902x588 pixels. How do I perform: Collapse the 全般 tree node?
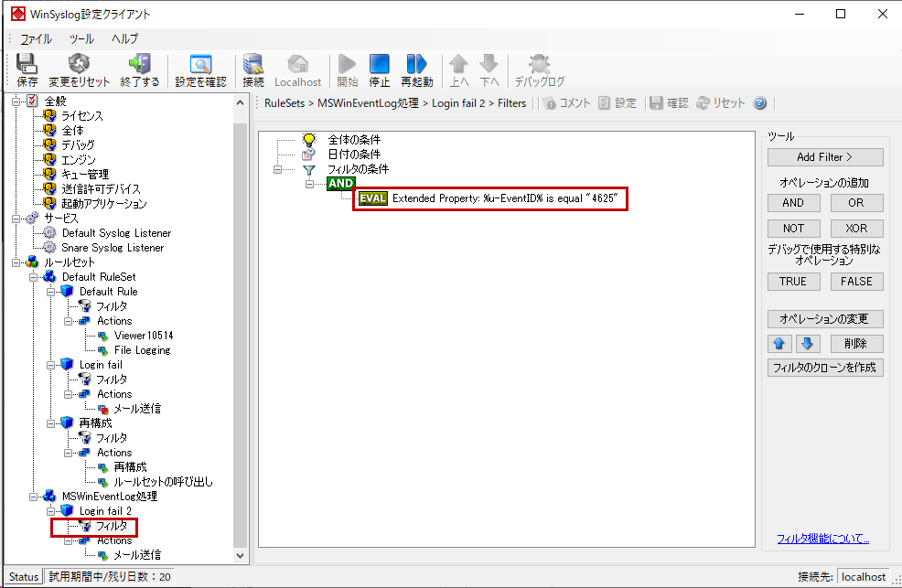pos(16,102)
